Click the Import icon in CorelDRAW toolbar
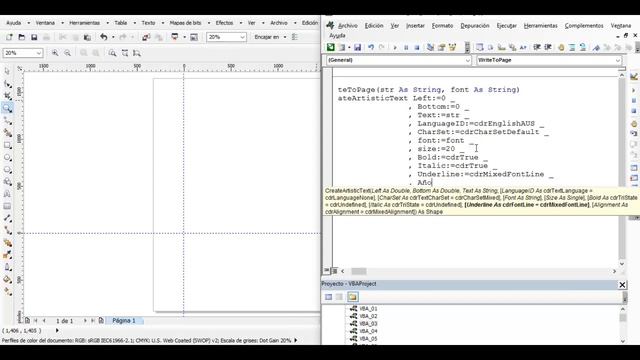Viewport: 640px width, 360px height. [x=146, y=37]
